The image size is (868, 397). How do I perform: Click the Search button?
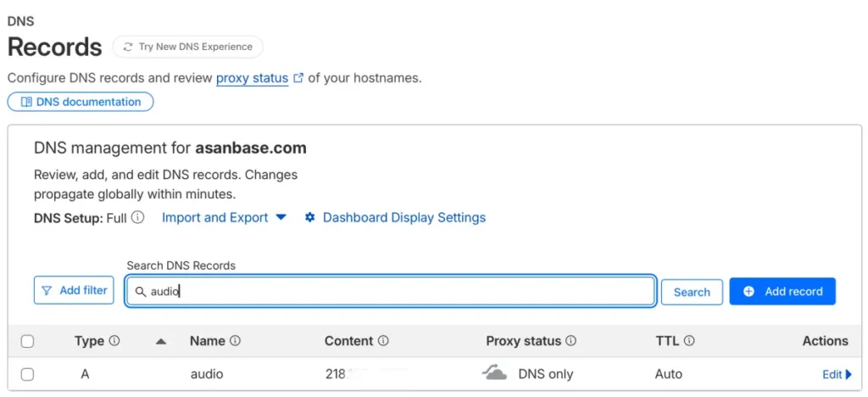(x=692, y=292)
